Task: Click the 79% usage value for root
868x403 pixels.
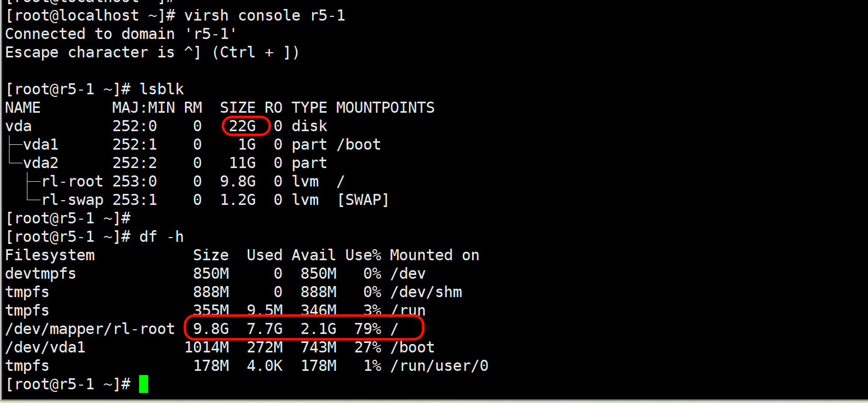Action: tap(368, 329)
